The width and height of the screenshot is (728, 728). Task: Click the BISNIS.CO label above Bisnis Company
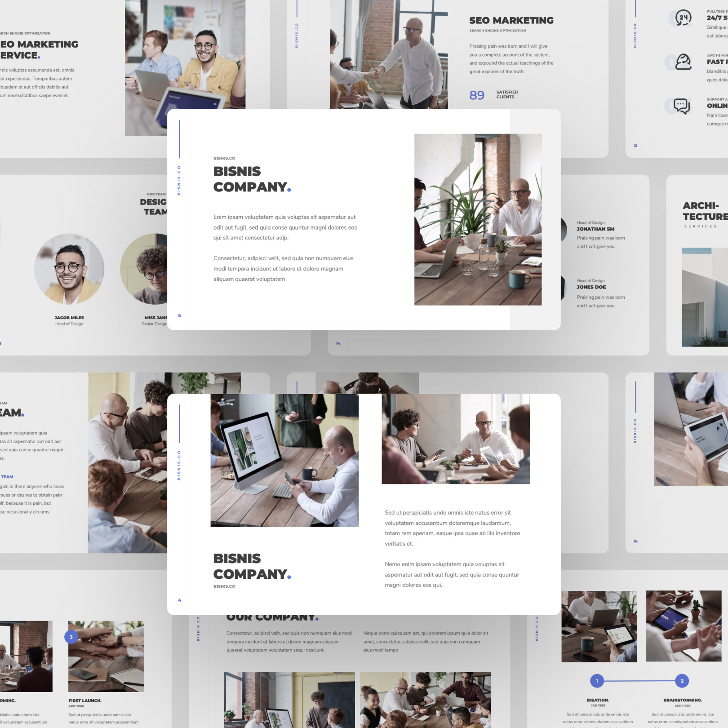(x=224, y=158)
